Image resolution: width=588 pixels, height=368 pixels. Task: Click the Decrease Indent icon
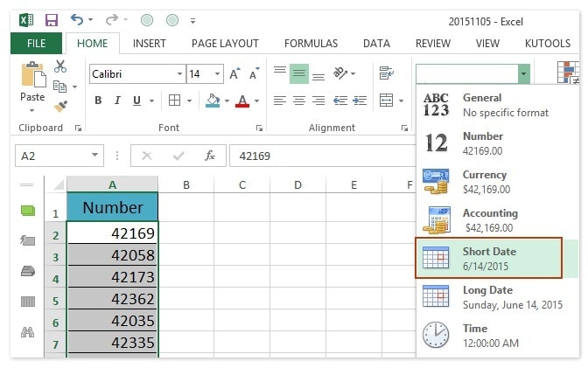[x=340, y=101]
